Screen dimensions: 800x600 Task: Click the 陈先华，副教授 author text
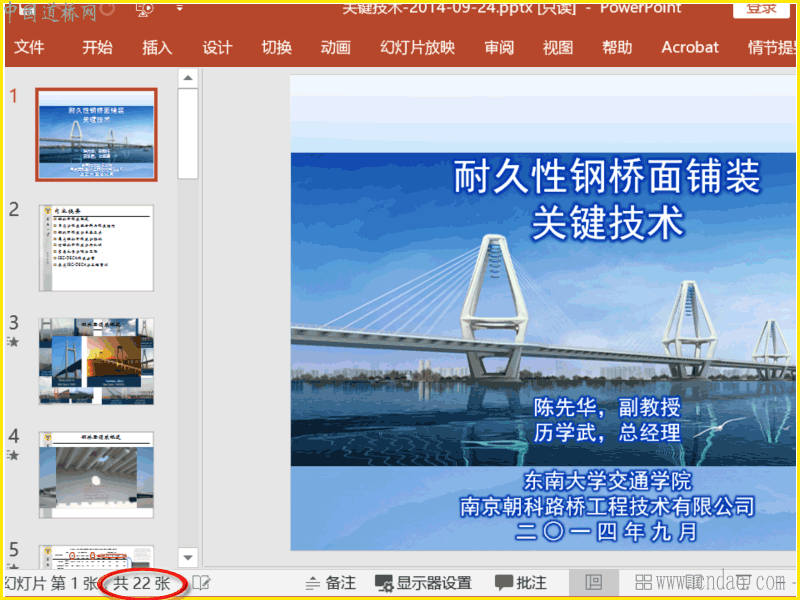(x=607, y=408)
